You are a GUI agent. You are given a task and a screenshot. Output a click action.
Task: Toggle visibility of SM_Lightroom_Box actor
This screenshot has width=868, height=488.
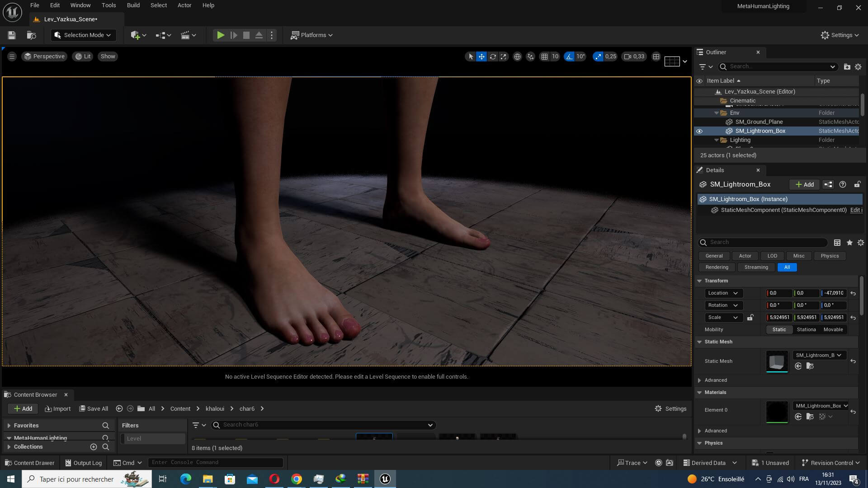699,131
